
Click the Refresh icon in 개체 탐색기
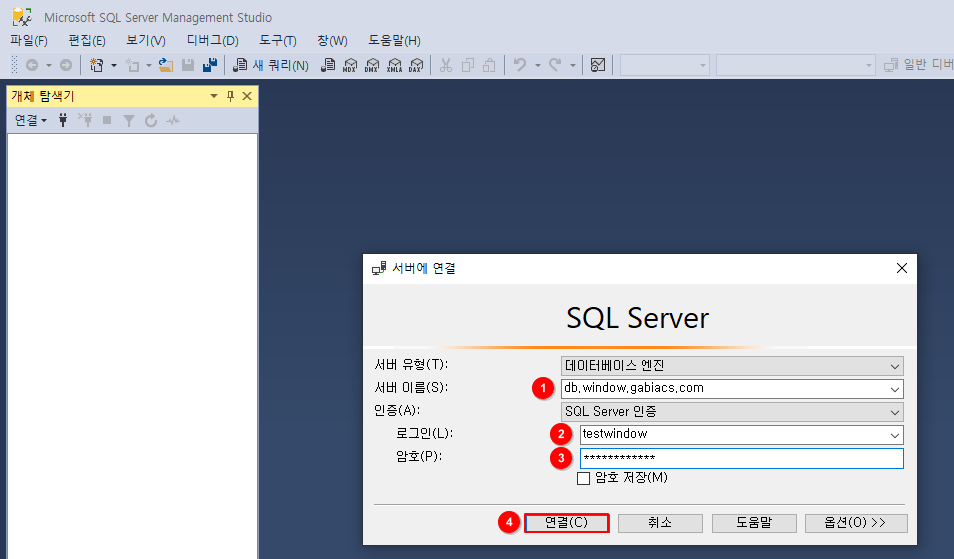151,120
